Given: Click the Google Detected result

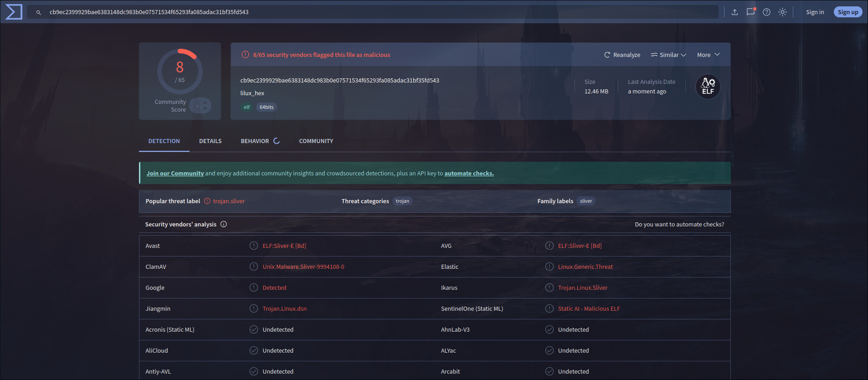Looking at the screenshot, I should (274, 288).
